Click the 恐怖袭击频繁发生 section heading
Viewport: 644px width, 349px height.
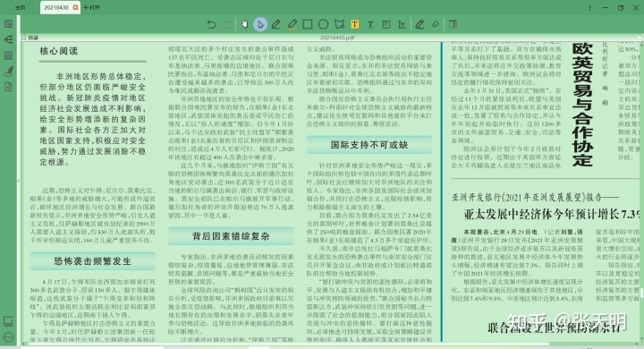coord(92,261)
